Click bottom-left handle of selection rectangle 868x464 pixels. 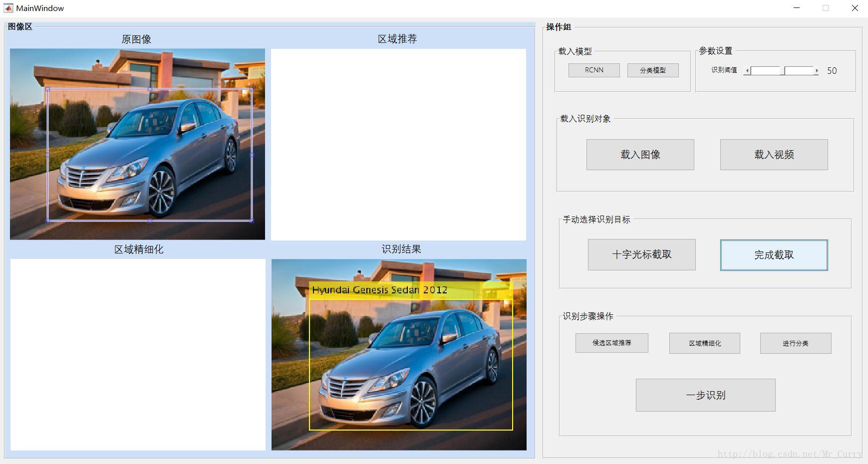click(48, 220)
